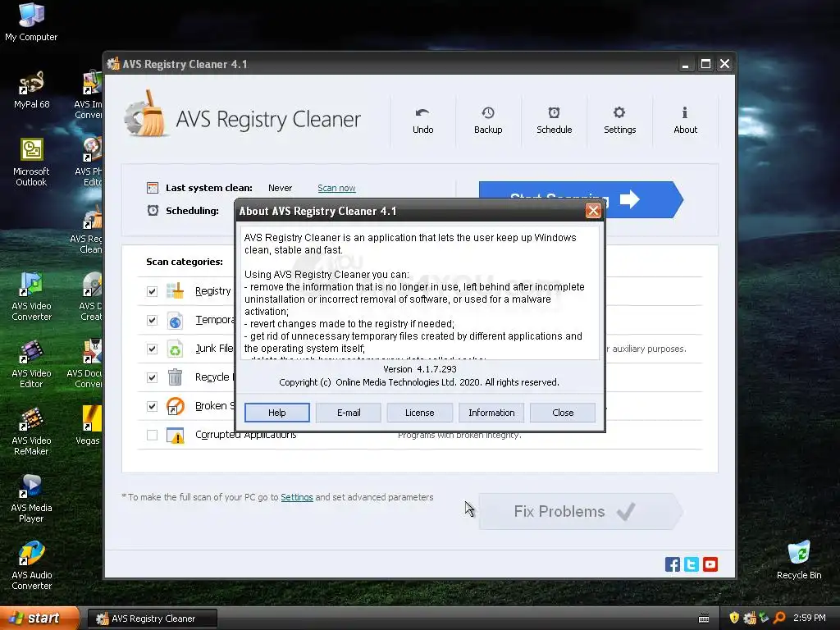Enable the Corrupted Applications checkbox

click(152, 435)
